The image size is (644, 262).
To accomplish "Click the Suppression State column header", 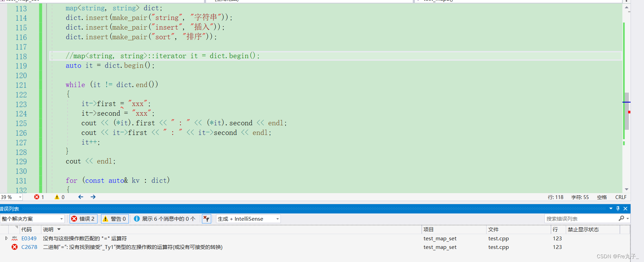I will pyautogui.click(x=583, y=229).
